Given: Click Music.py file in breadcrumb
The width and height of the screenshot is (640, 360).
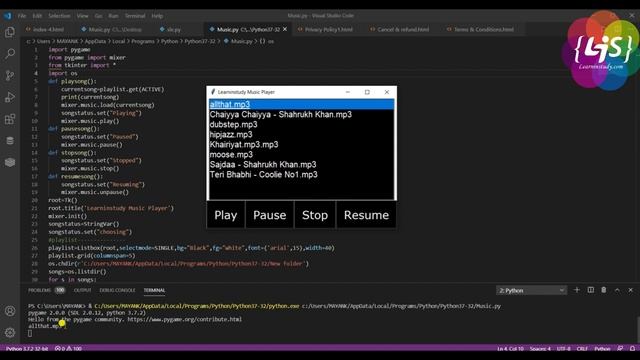Looking at the screenshot, I should pos(242,41).
